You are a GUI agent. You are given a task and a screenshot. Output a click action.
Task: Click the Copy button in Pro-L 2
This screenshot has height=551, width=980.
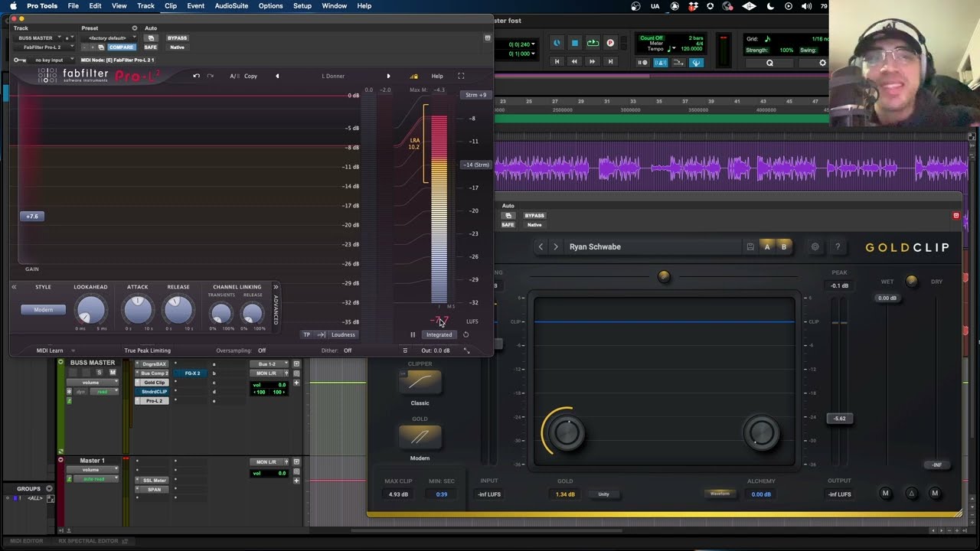pos(250,76)
